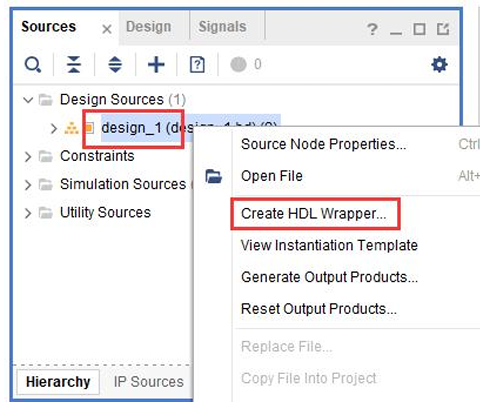Switch to the Signals tab

pyautogui.click(x=222, y=27)
